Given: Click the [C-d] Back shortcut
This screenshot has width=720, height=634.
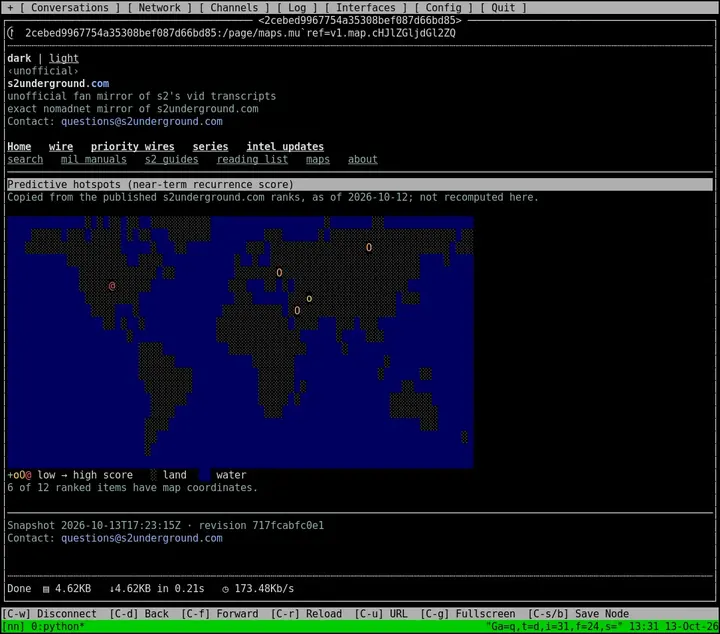Looking at the screenshot, I should (139, 614).
